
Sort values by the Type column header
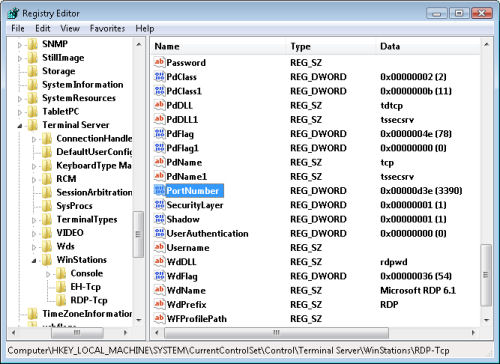pyautogui.click(x=332, y=46)
